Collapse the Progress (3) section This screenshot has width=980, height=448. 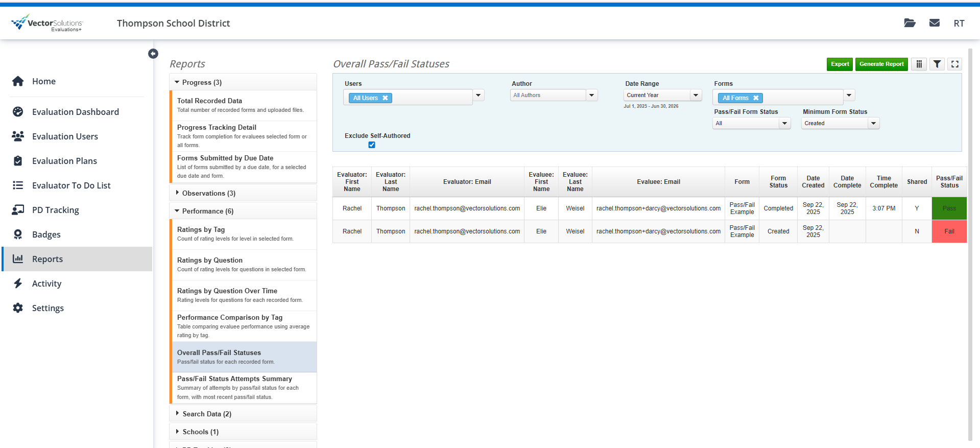[243, 82]
